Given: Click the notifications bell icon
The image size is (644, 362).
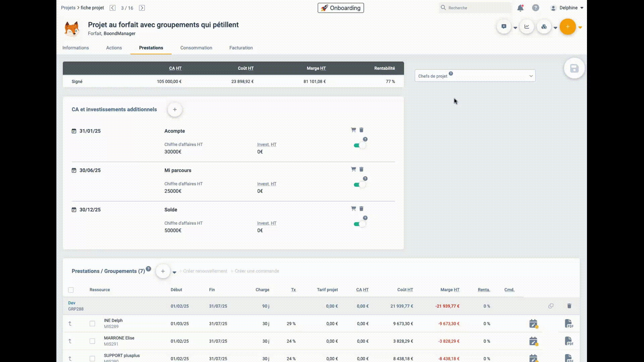Looking at the screenshot, I should 520,8.
